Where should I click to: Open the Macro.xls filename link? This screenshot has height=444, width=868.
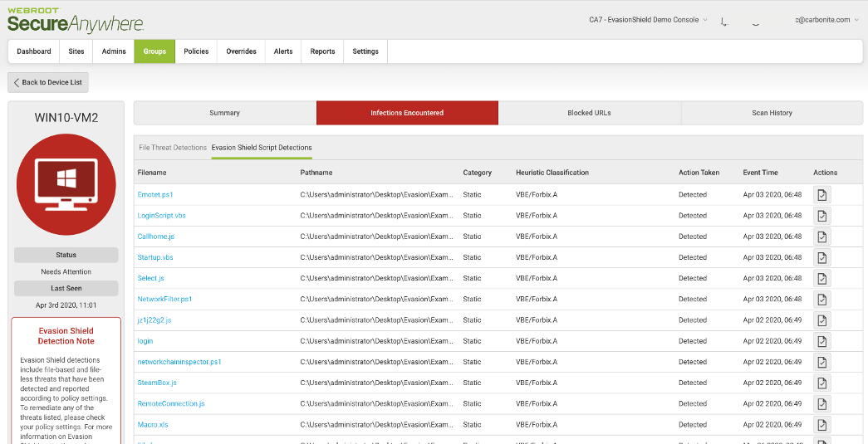click(x=153, y=425)
